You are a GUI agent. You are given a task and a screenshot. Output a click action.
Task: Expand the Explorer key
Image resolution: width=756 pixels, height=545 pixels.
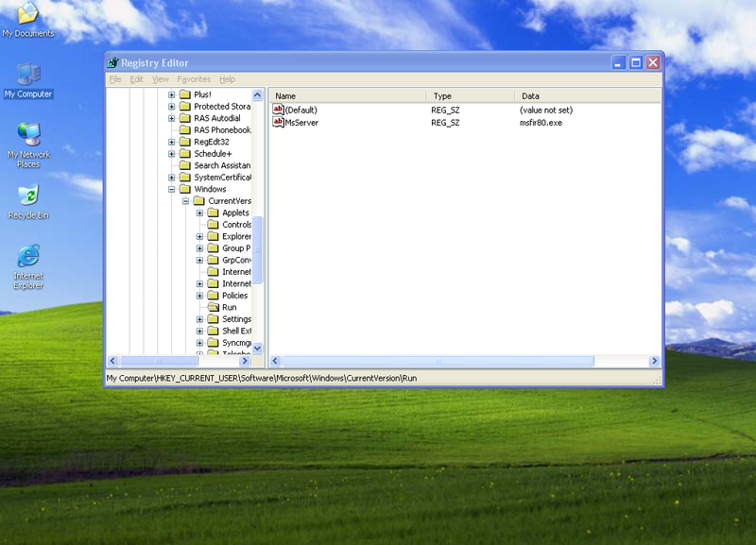tap(199, 236)
